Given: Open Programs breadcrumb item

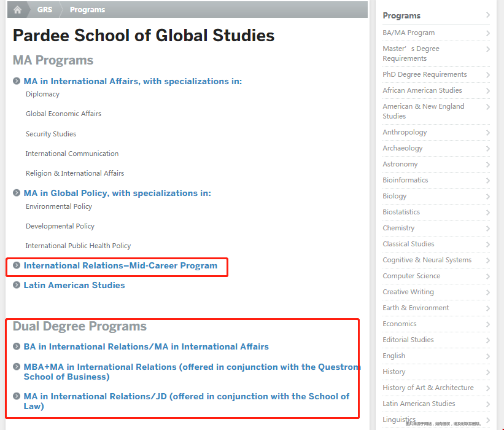Looking at the screenshot, I should click(87, 10).
